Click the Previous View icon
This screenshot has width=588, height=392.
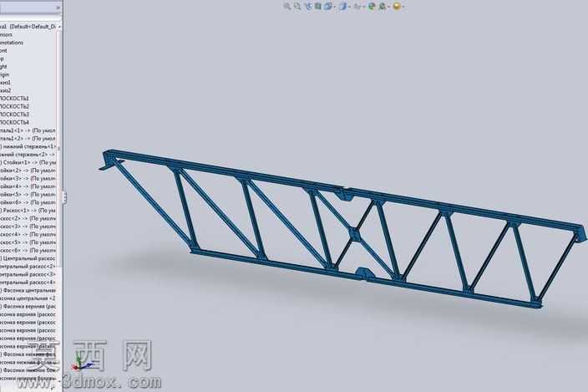[309, 6]
